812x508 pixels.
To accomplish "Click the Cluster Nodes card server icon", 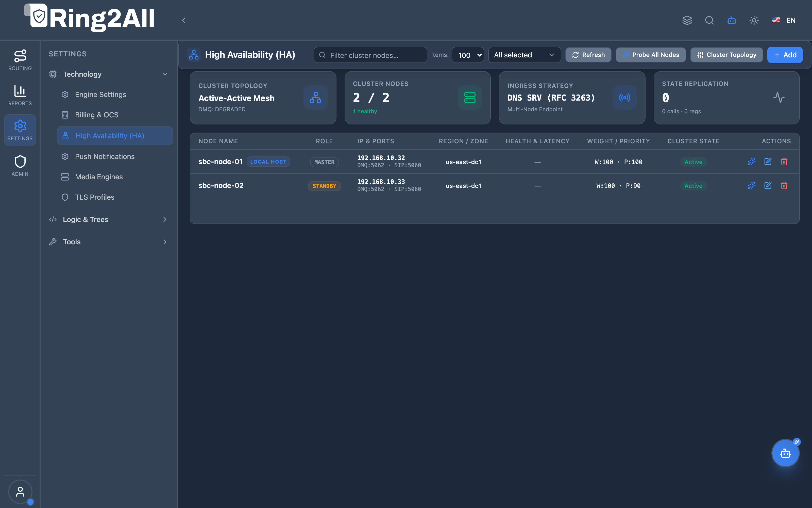I will tap(470, 98).
